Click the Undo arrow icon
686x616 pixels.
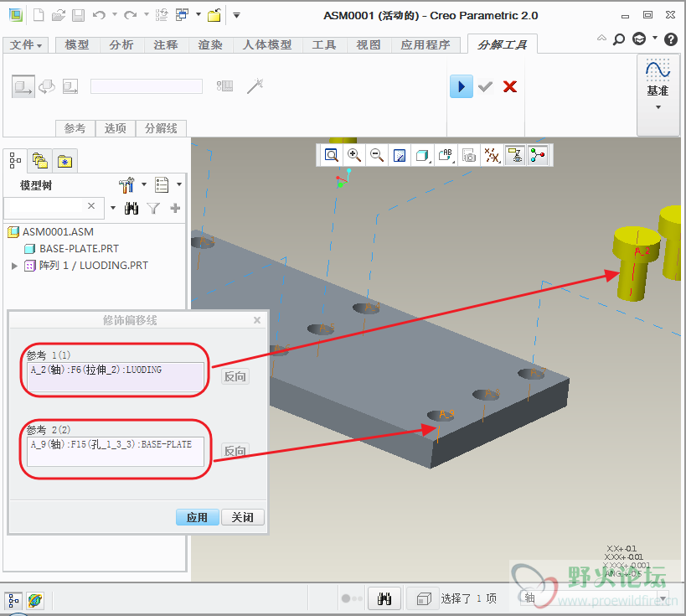coord(100,15)
